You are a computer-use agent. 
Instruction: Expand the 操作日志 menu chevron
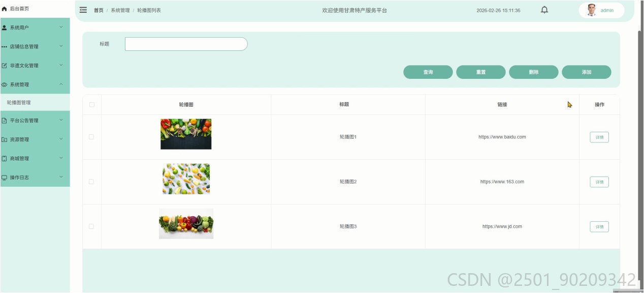point(61,177)
